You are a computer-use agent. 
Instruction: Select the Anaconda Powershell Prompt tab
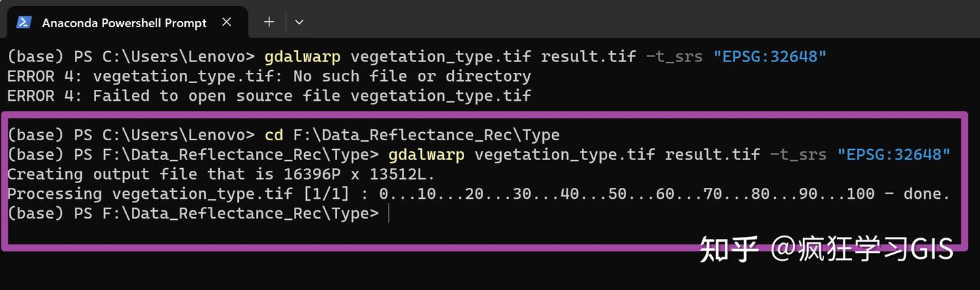(124, 22)
